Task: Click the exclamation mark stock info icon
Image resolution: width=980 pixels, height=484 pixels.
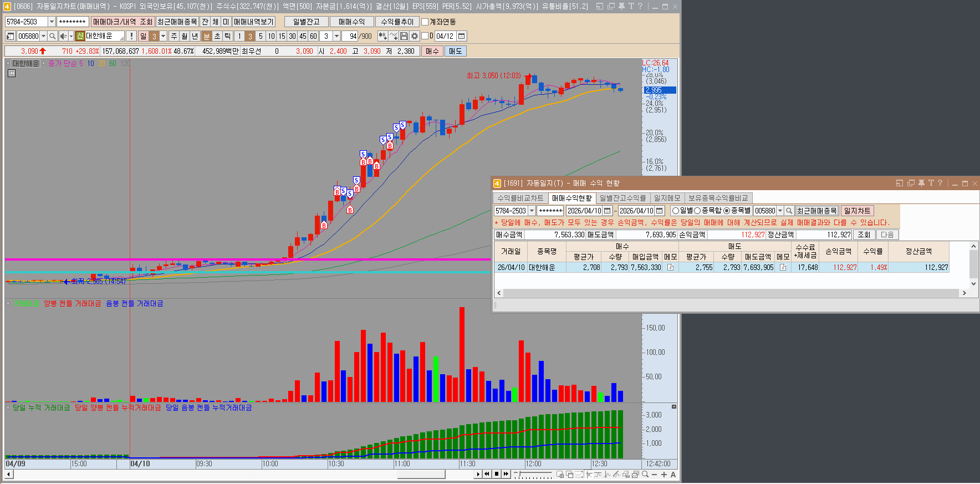Action: tap(131, 36)
